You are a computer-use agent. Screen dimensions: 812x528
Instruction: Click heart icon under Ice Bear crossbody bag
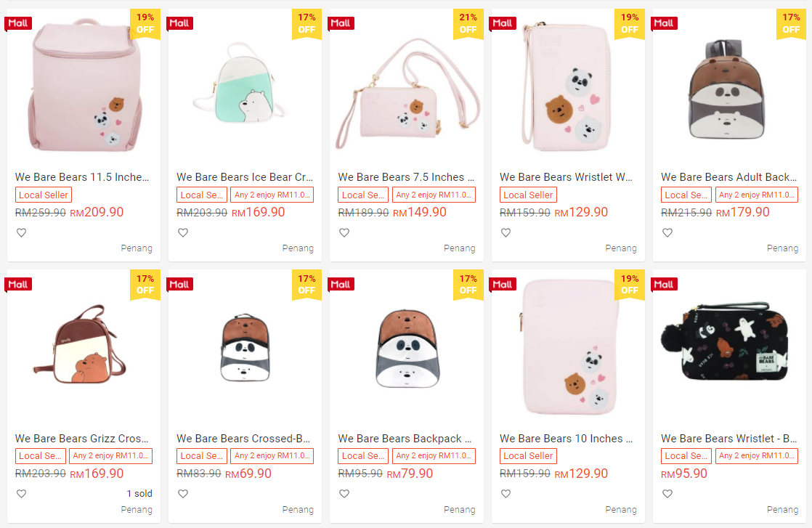(183, 233)
